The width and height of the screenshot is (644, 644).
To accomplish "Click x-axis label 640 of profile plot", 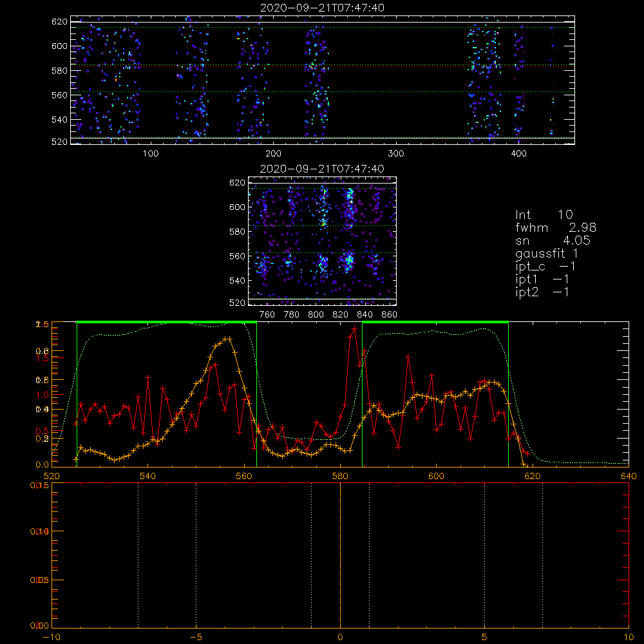I will click(x=629, y=476).
